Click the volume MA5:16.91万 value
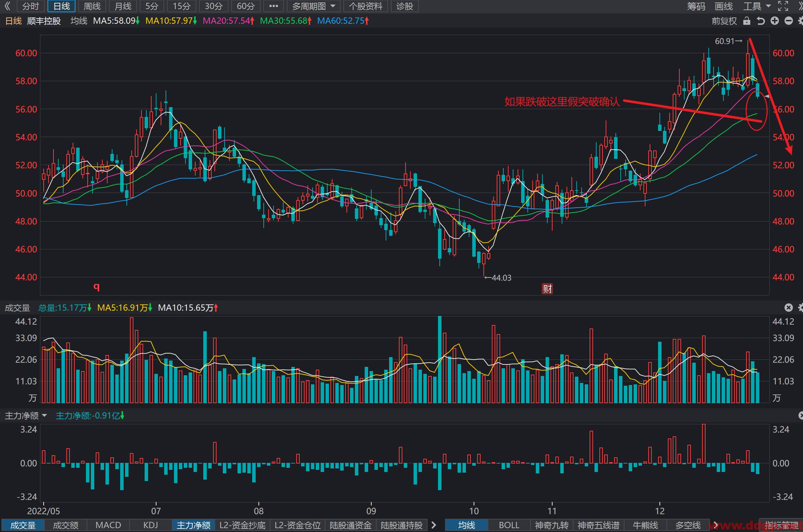The width and height of the screenshot is (803, 532). pyautogui.click(x=125, y=308)
